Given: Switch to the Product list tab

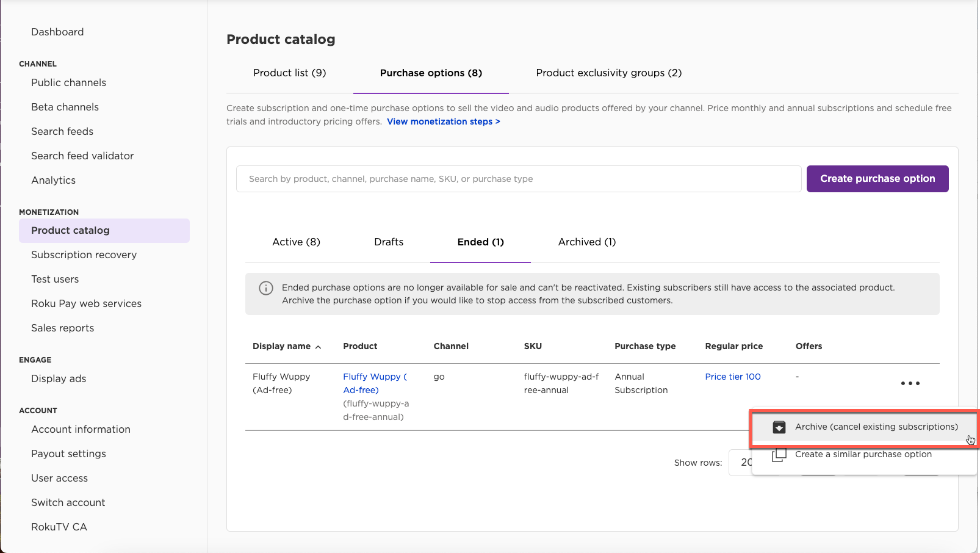Looking at the screenshot, I should pyautogui.click(x=289, y=73).
